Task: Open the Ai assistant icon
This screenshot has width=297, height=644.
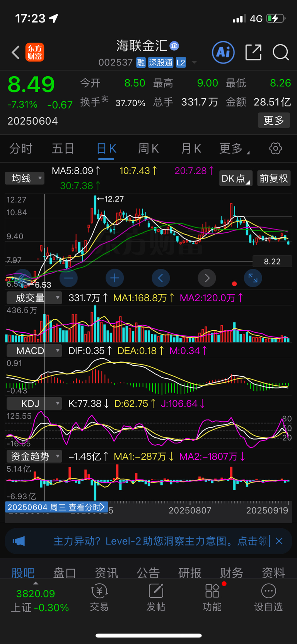Action: coord(223,52)
